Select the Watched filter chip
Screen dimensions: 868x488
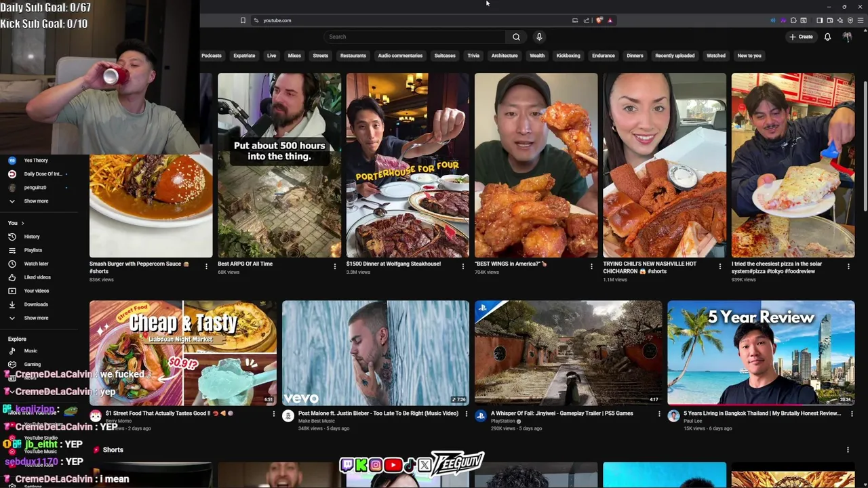pos(716,56)
